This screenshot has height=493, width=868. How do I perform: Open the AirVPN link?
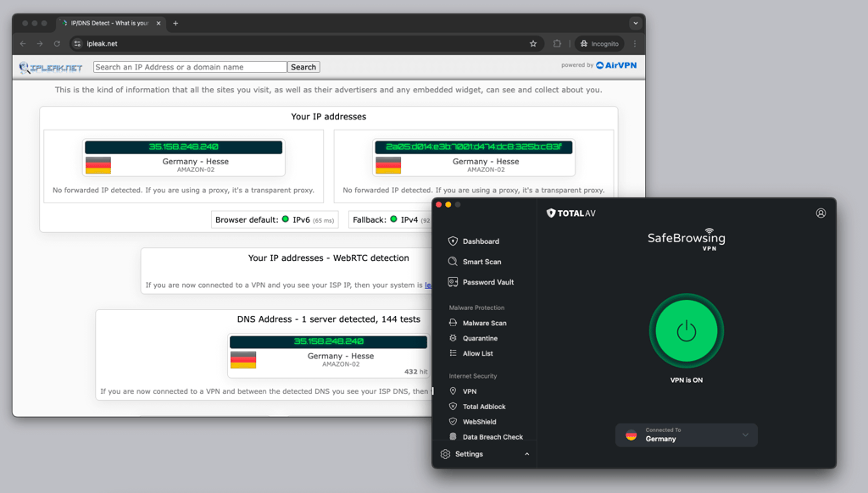click(616, 65)
